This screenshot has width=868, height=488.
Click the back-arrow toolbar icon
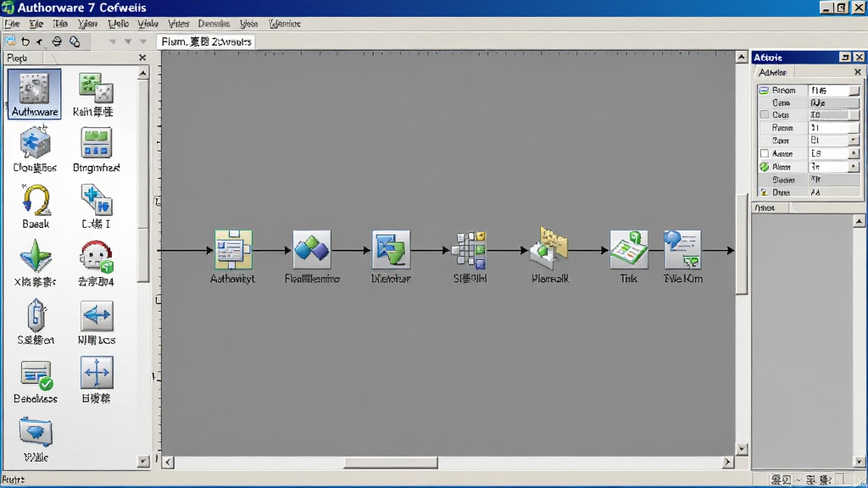pos(40,42)
